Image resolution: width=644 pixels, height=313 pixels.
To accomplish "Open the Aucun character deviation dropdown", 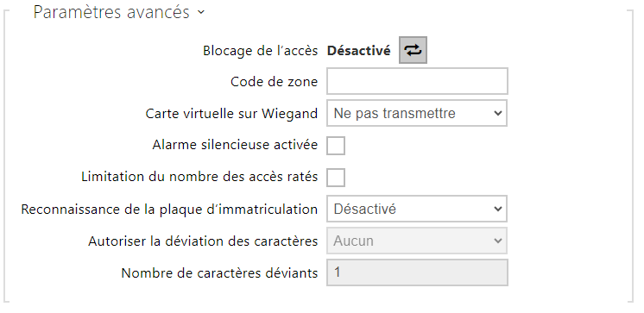I will point(417,241).
